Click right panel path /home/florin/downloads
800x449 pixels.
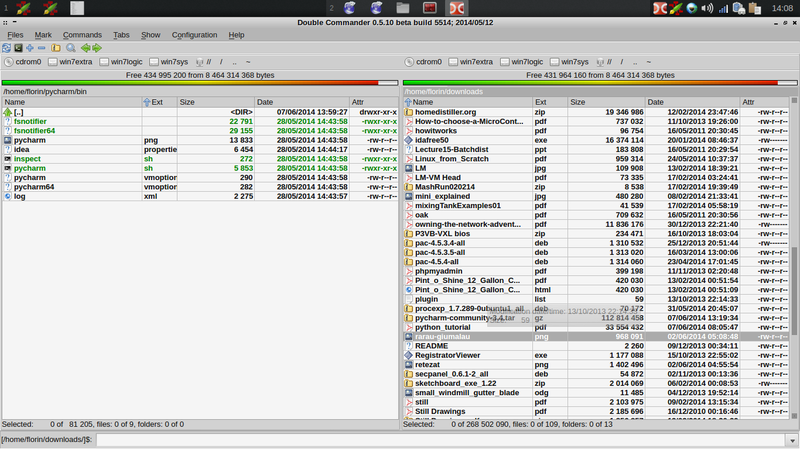[443, 92]
